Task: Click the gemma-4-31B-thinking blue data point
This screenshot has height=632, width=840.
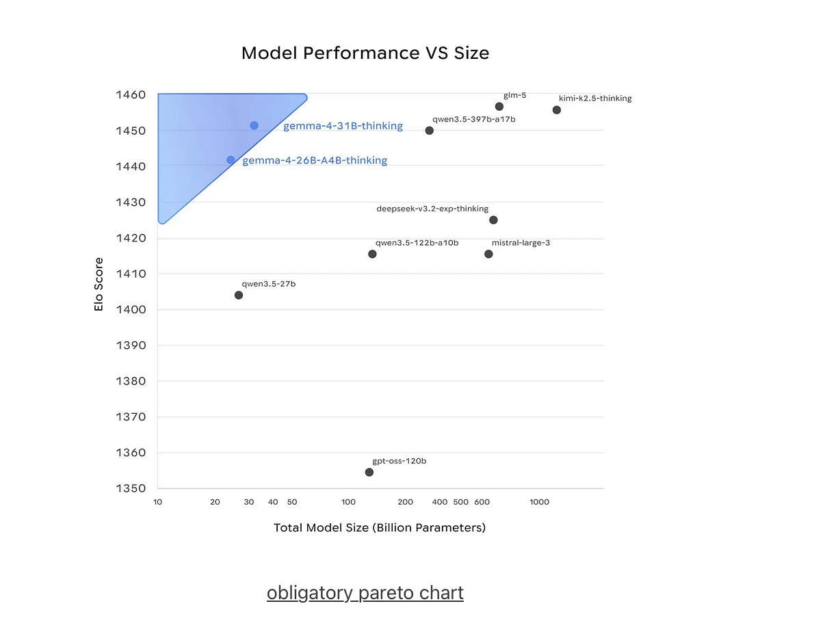Action: (x=254, y=126)
